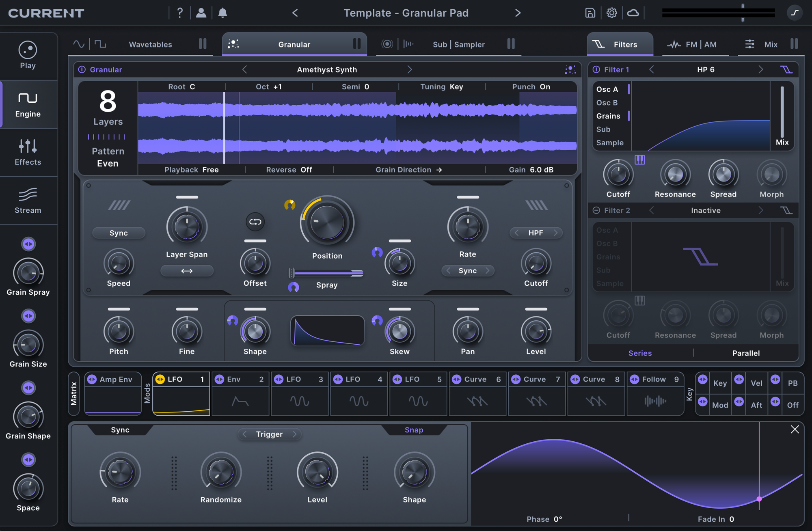Image resolution: width=812 pixels, height=531 pixels.
Task: Go to next preset after Granular Pad
Action: pos(518,13)
